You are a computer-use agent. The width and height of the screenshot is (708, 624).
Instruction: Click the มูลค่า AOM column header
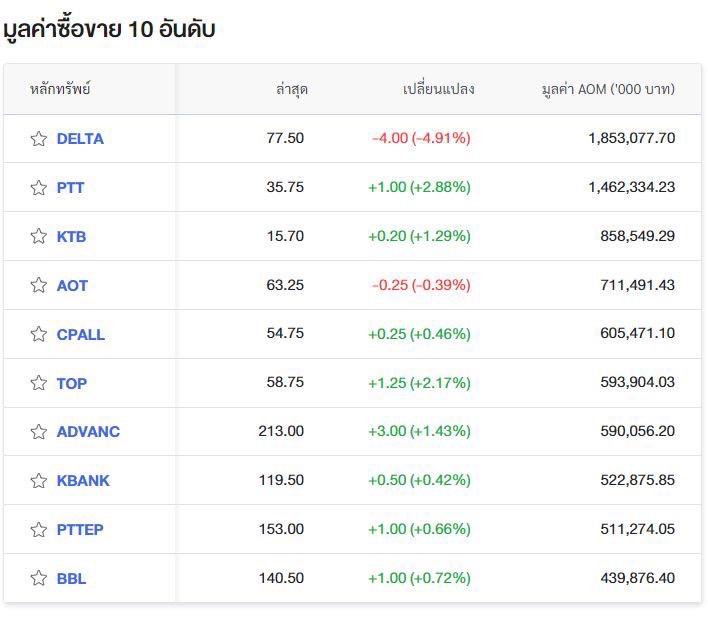click(x=608, y=89)
